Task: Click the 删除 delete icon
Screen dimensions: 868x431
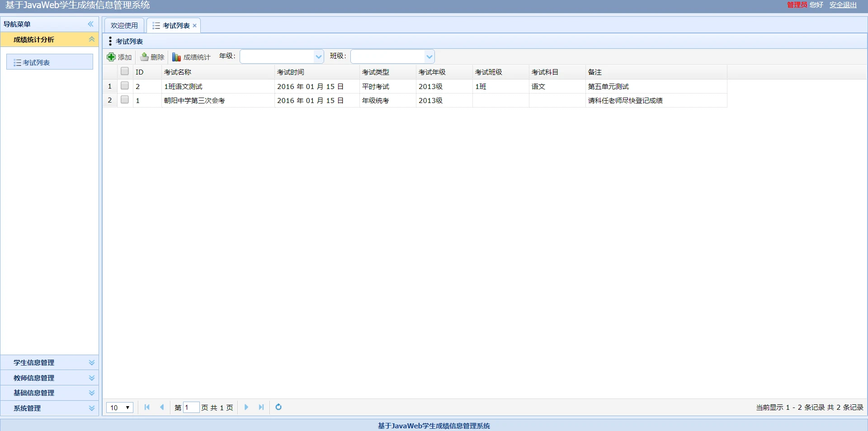Action: point(144,57)
